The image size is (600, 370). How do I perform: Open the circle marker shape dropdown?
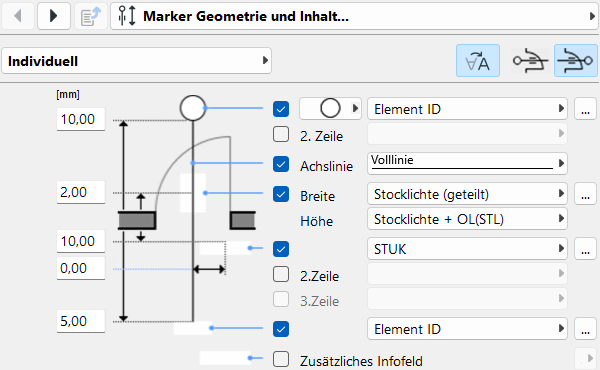click(x=330, y=109)
